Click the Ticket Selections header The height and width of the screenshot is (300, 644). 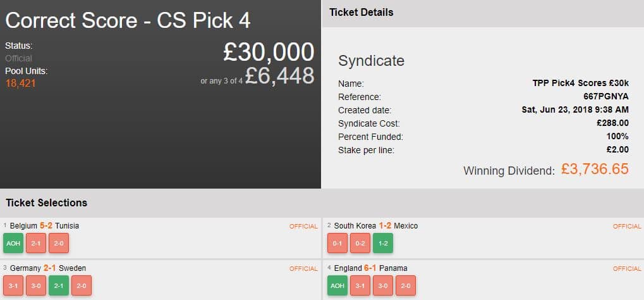tap(46, 203)
